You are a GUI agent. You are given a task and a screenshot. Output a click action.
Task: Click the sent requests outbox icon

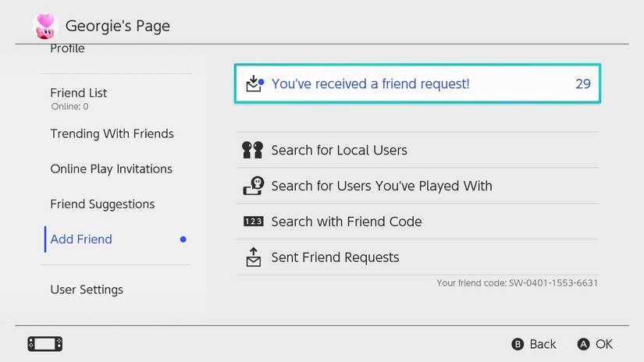(x=253, y=257)
